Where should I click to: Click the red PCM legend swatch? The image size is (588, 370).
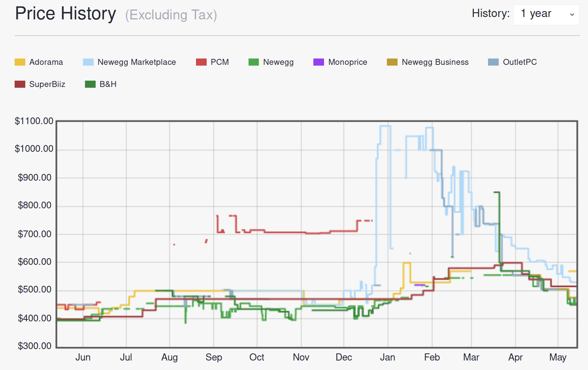point(201,62)
